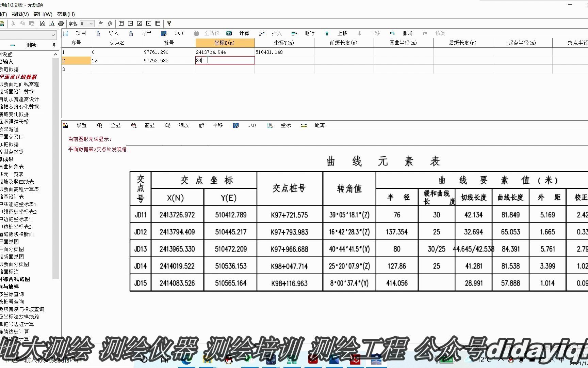Open the 视图(V) menu
This screenshot has width=588, height=368.
(x=19, y=14)
